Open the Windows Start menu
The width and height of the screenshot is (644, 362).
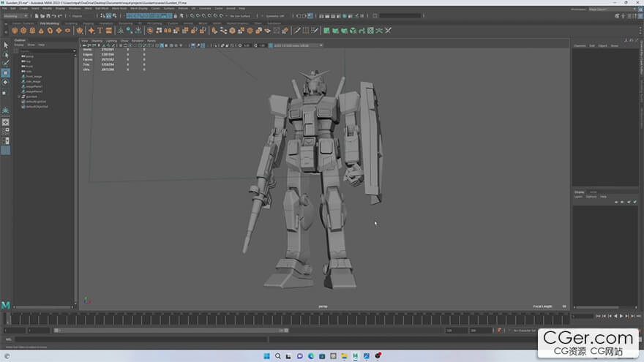[x=266, y=356]
